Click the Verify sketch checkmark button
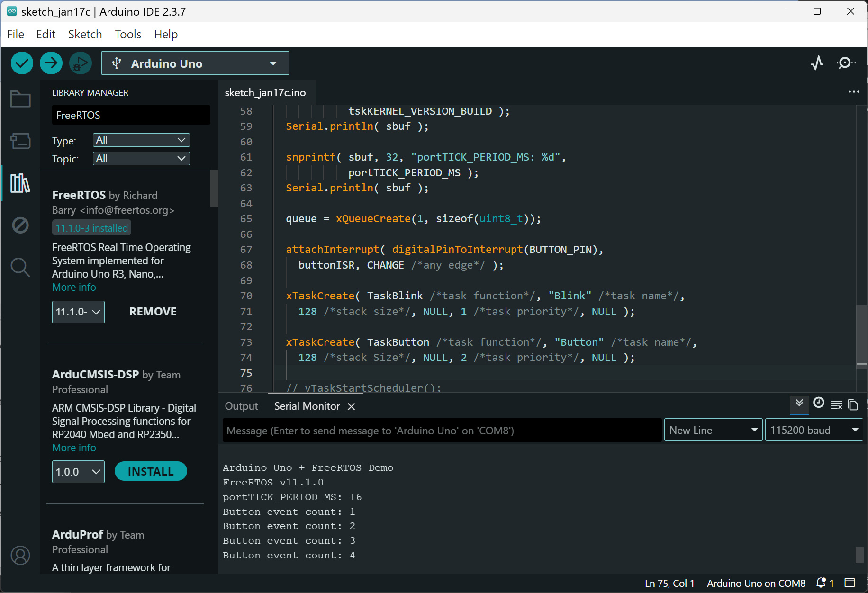The width and height of the screenshot is (868, 593). tap(22, 63)
